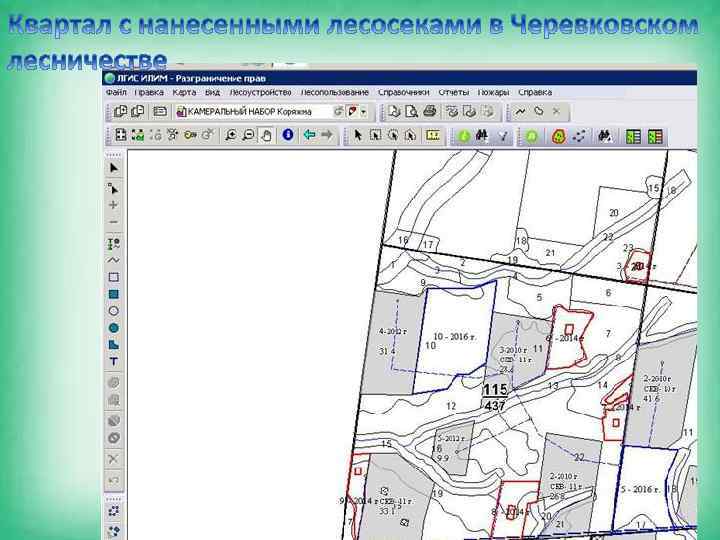Open the Файл menu
This screenshot has height=540, width=720.
pos(116,92)
